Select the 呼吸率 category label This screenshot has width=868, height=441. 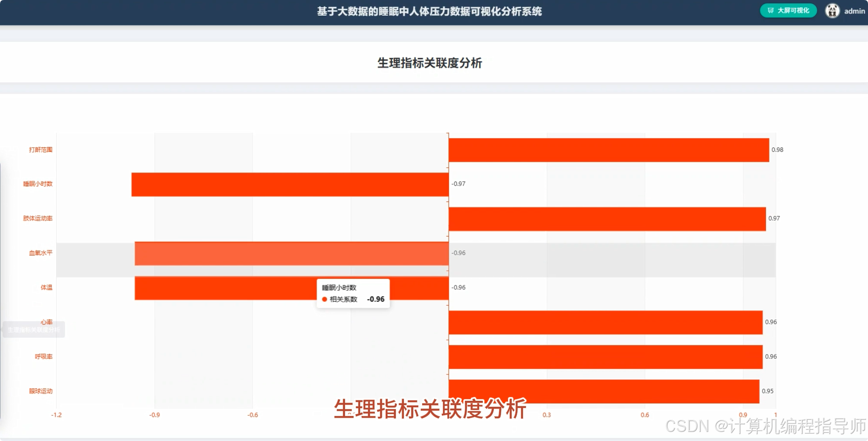click(x=43, y=356)
